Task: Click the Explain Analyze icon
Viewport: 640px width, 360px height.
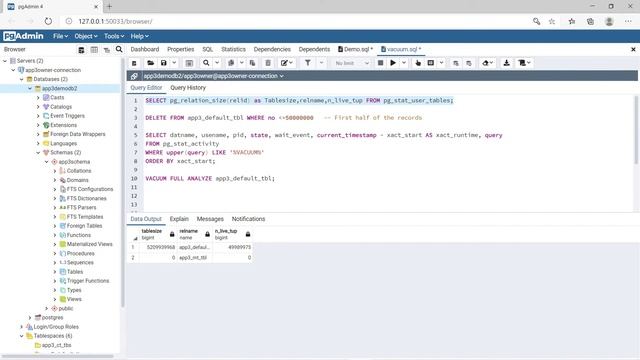Action: (431, 63)
